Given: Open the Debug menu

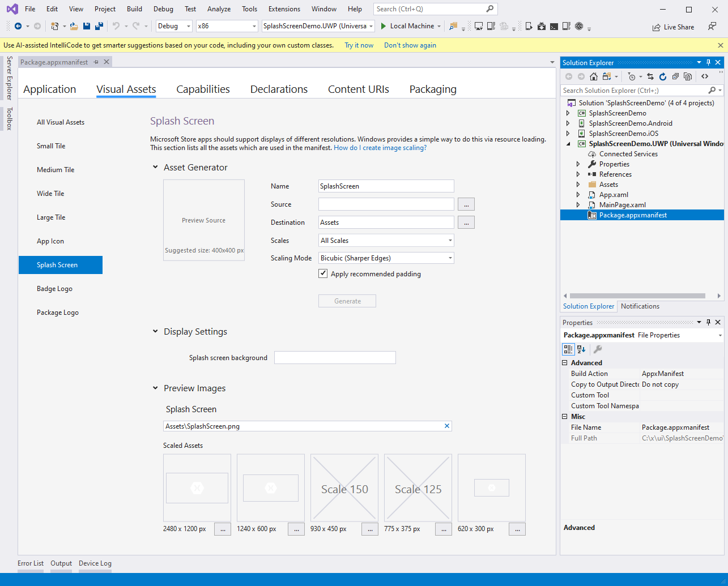Looking at the screenshot, I should pyautogui.click(x=163, y=9).
